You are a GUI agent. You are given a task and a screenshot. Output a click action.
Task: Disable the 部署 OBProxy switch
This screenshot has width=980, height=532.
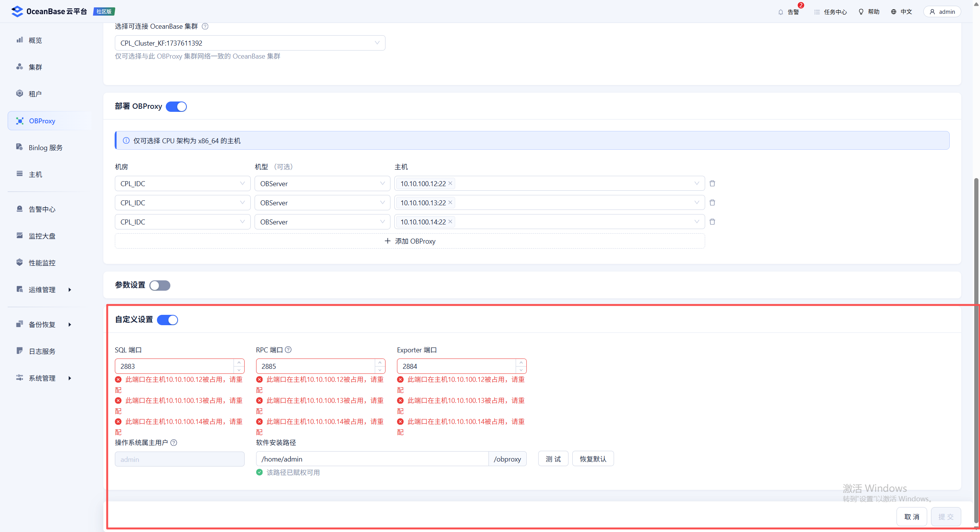176,106
